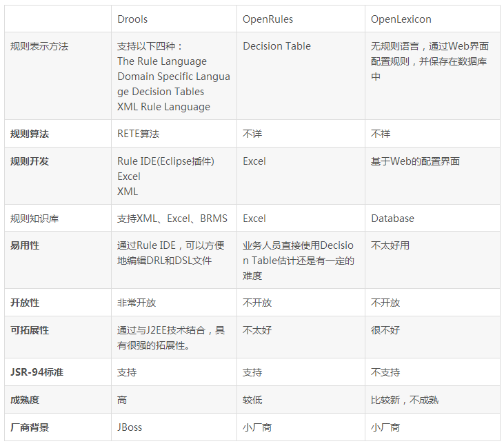504x446 pixels.
Task: Click the 很不好 cell
Action: pos(385,330)
